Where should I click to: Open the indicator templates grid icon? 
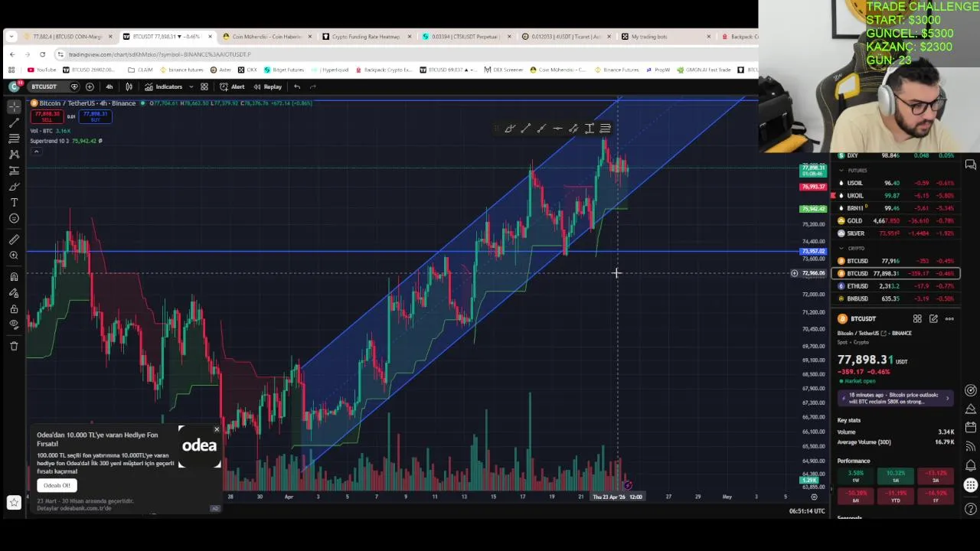point(204,86)
